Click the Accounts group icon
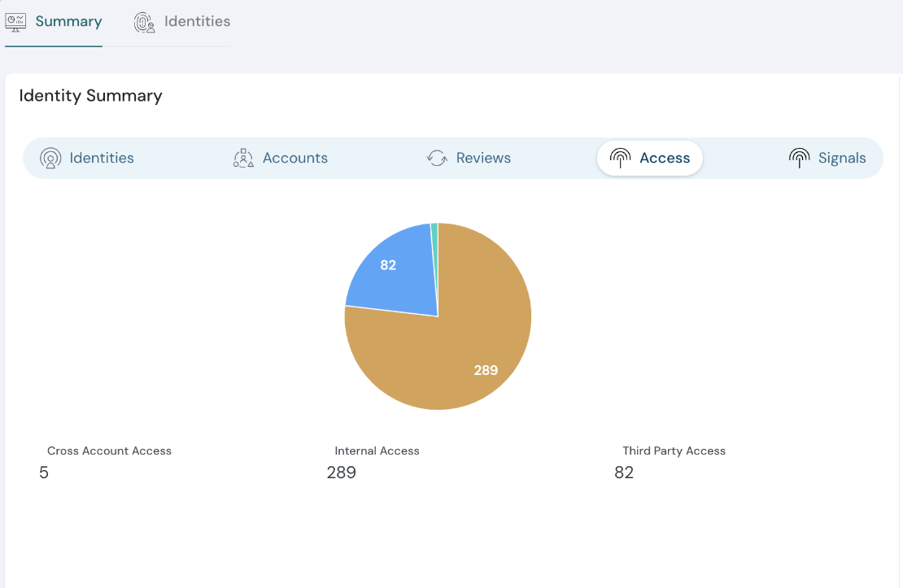The height and width of the screenshot is (588, 903). point(242,158)
